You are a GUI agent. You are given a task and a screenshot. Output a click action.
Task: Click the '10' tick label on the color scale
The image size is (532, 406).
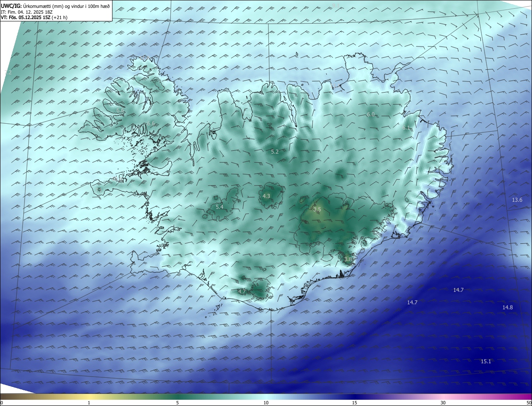tap(266, 403)
